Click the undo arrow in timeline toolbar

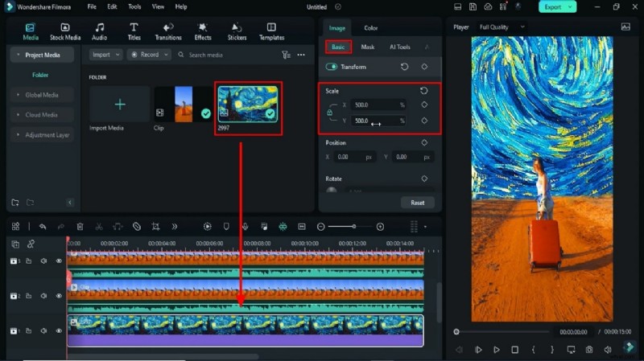coord(43,227)
